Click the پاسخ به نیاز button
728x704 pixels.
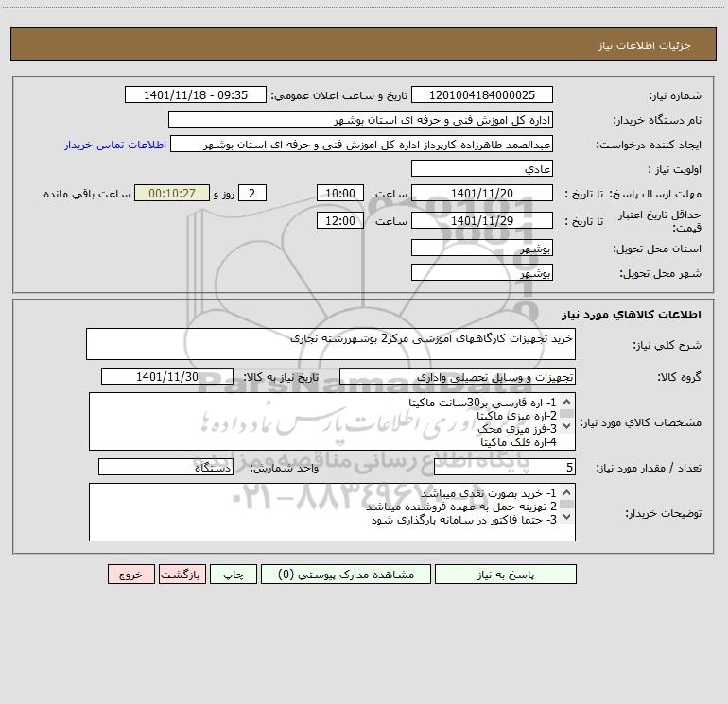click(506, 574)
